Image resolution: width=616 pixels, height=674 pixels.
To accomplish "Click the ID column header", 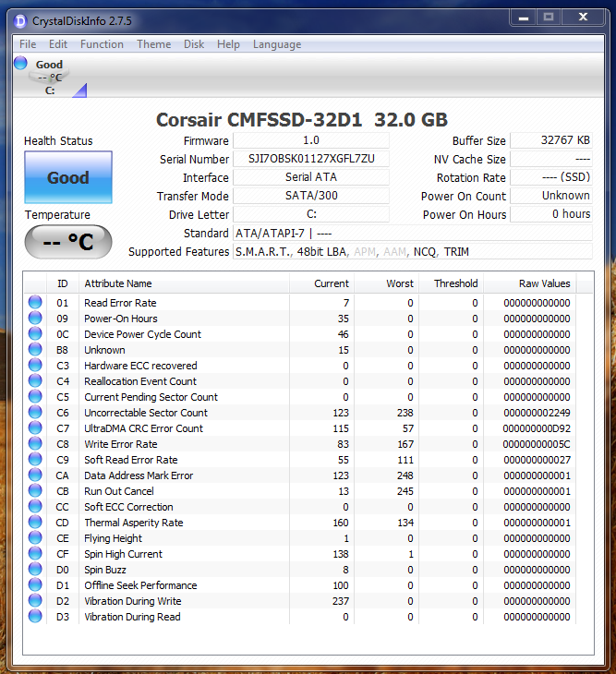I will click(63, 283).
